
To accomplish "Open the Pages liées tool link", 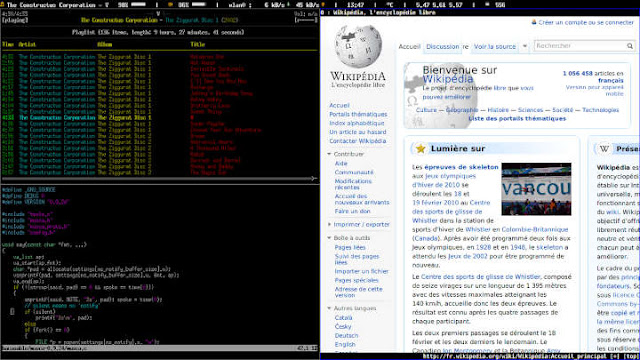I will pyautogui.click(x=350, y=247).
